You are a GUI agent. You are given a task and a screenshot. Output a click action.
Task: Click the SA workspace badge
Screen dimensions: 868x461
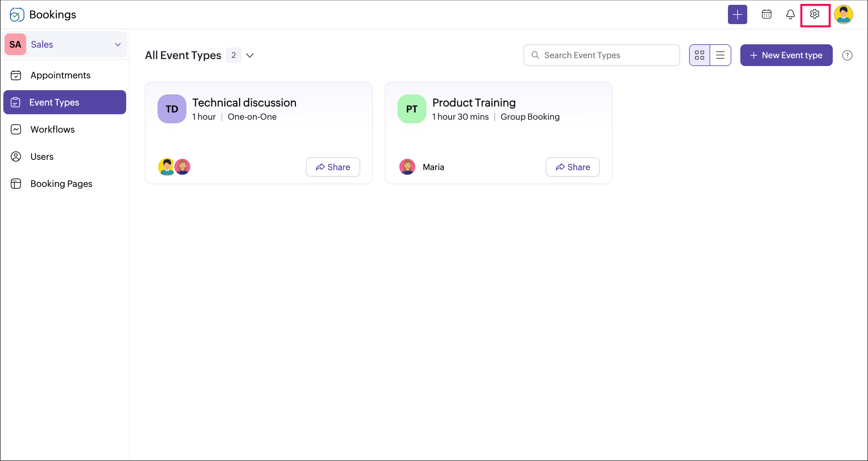point(15,45)
